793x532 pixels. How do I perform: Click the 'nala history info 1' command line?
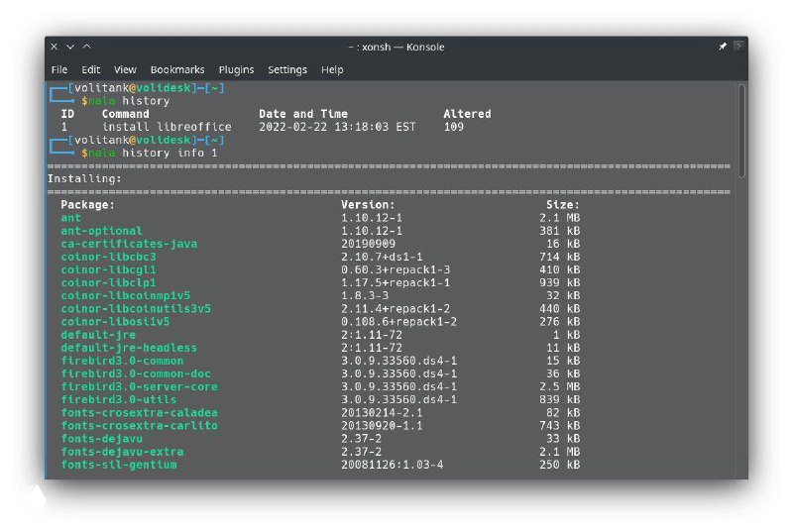[x=151, y=154]
